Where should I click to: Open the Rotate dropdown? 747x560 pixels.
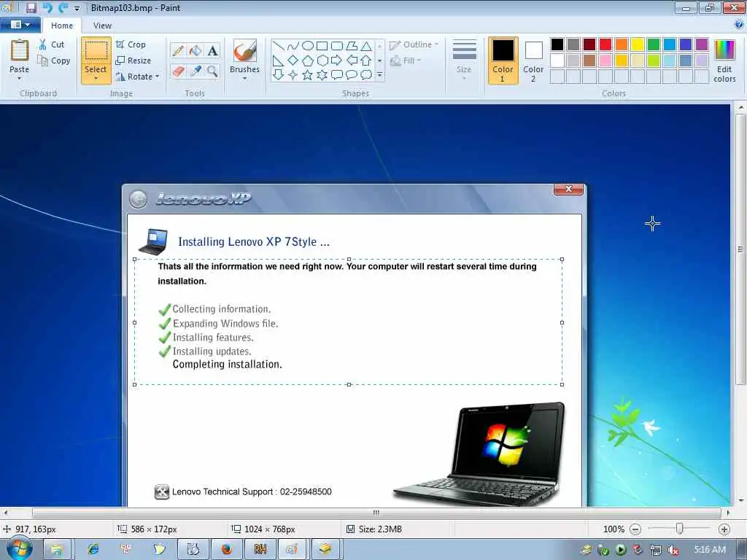coord(138,77)
